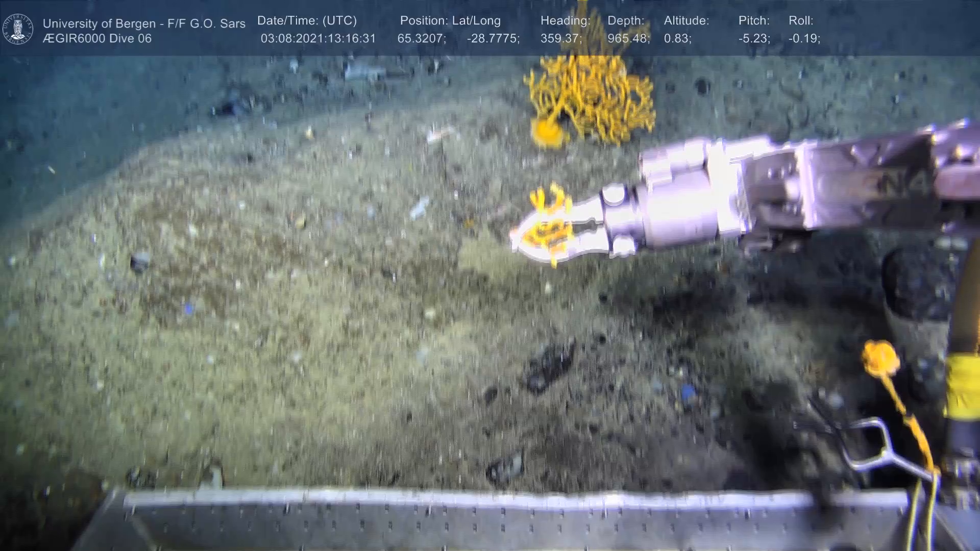The image size is (980, 551).
Task: Click the Depth label in overlay
Action: [626, 21]
